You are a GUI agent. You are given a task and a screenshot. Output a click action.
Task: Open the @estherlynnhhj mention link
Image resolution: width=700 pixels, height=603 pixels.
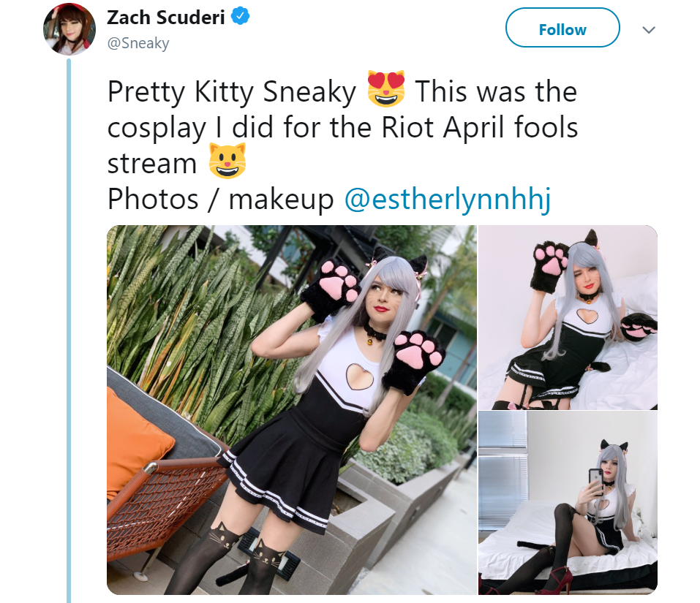pos(446,199)
